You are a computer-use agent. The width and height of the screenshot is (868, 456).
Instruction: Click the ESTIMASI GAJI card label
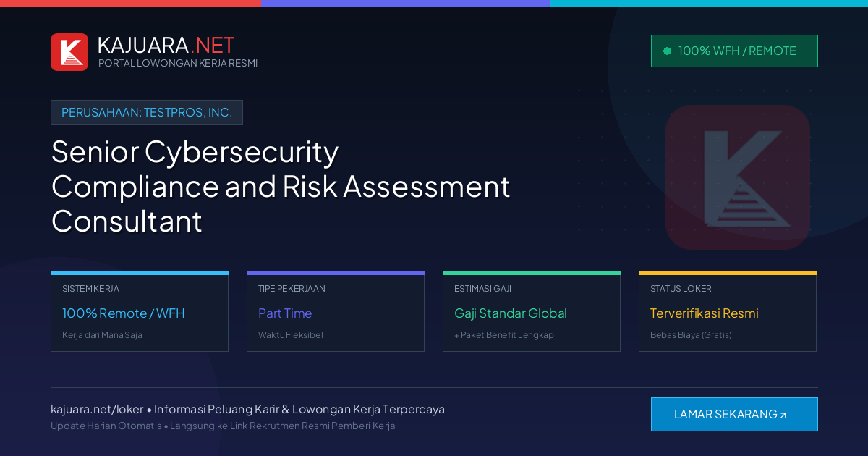coord(482,288)
